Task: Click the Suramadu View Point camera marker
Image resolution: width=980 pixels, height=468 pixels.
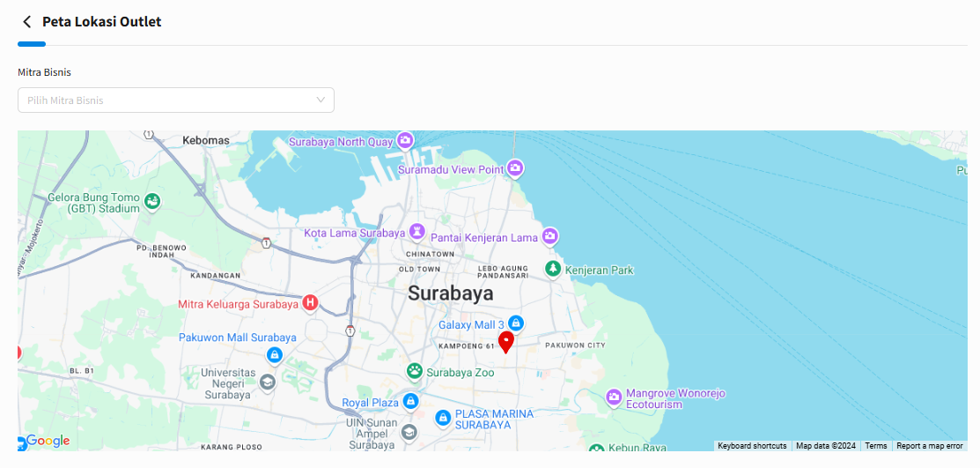Action: pos(515,167)
